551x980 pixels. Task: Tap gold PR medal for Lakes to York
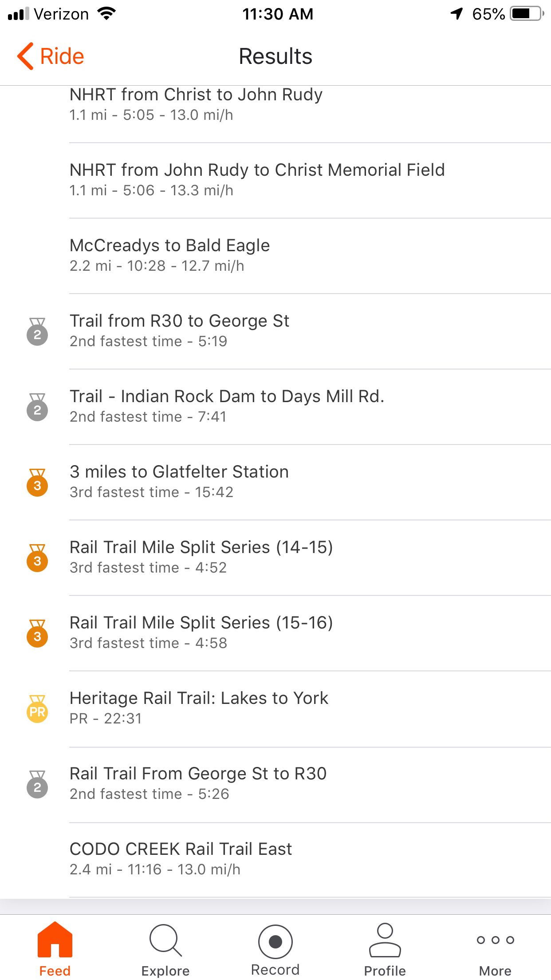pyautogui.click(x=37, y=709)
